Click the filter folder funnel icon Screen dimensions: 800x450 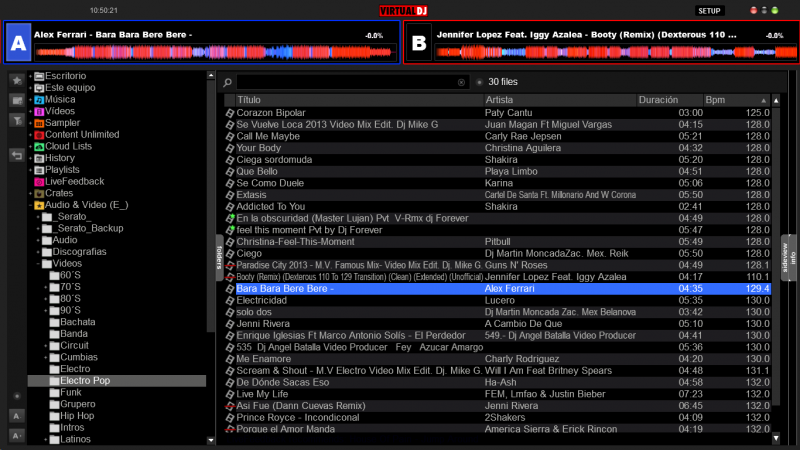(x=17, y=120)
